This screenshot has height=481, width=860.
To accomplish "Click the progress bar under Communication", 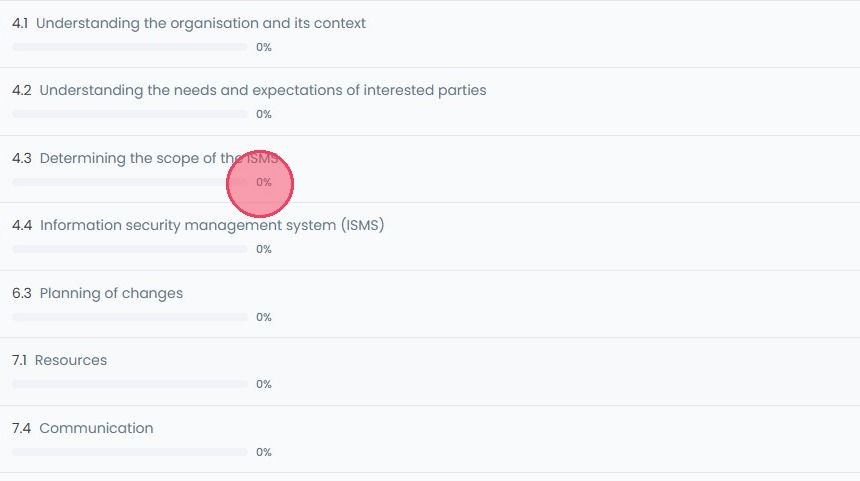I will click(130, 452).
